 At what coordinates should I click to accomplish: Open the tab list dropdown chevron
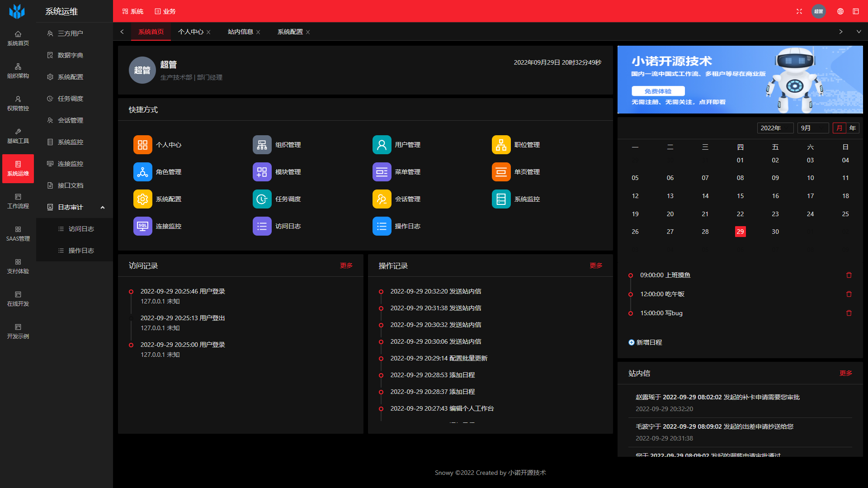point(859,32)
